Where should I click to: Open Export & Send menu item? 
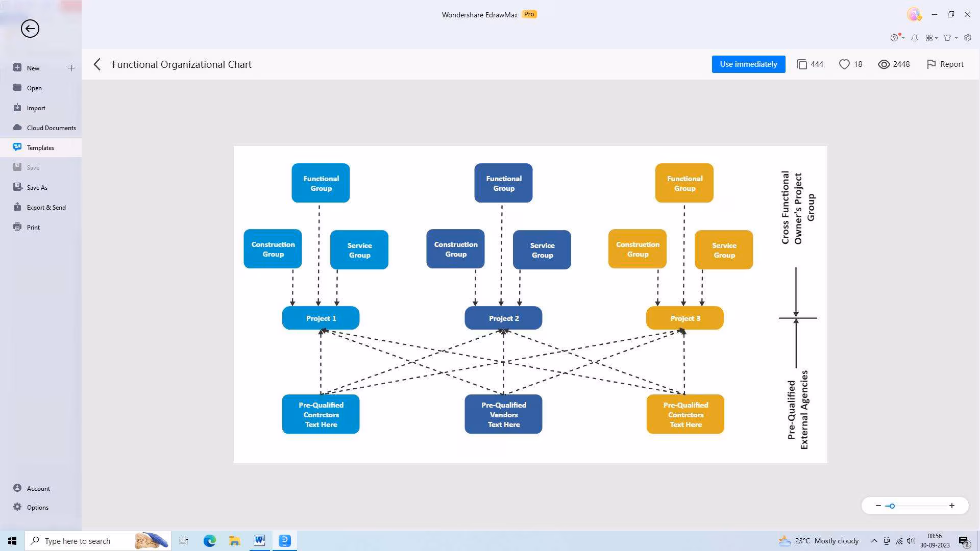coord(46,207)
